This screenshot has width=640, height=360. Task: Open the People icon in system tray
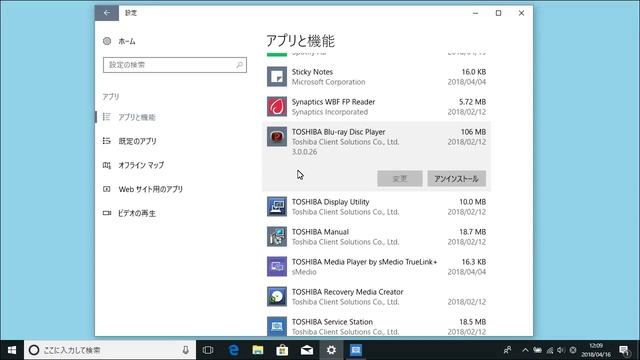tap(507, 350)
